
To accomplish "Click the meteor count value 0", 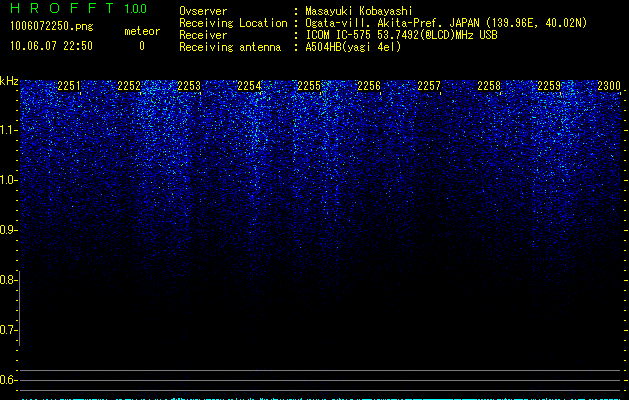I will click(142, 46).
